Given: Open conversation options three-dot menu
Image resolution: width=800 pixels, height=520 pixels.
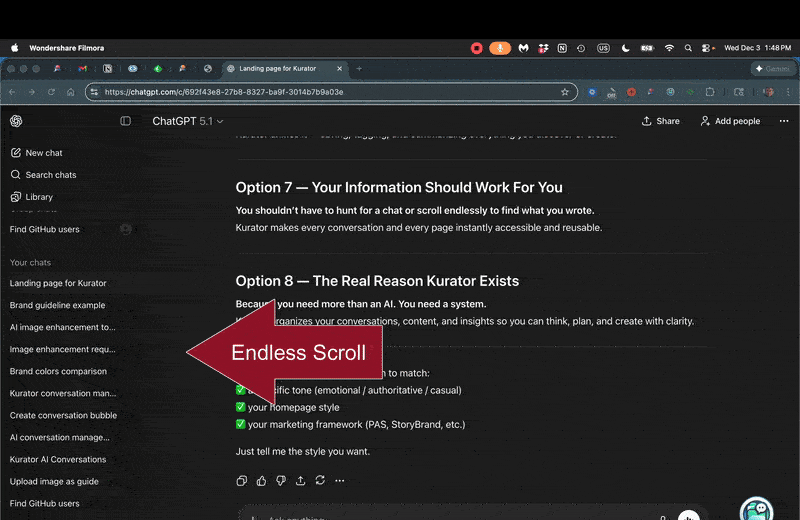Looking at the screenshot, I should 784,121.
